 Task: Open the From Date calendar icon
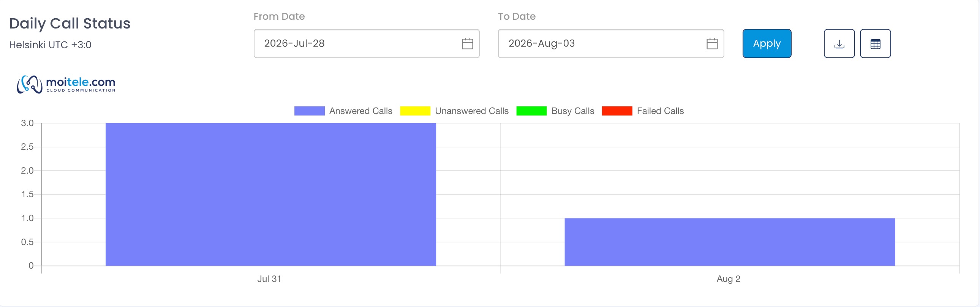click(467, 44)
